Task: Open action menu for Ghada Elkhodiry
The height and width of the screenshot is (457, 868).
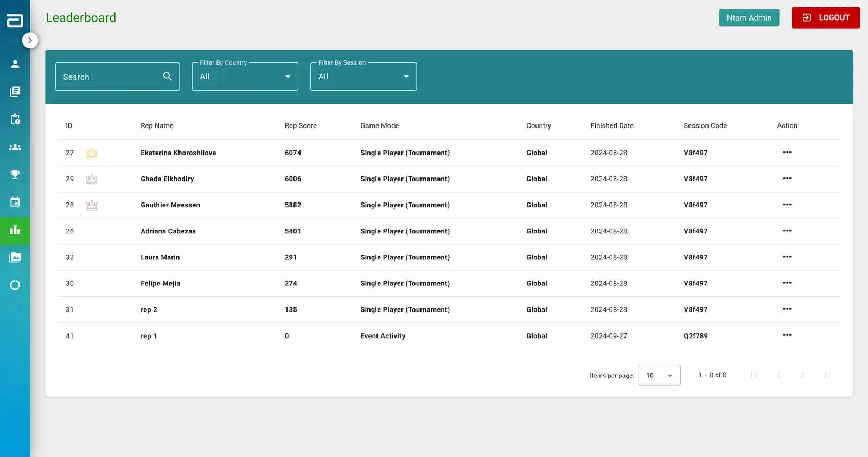Action: pos(787,178)
